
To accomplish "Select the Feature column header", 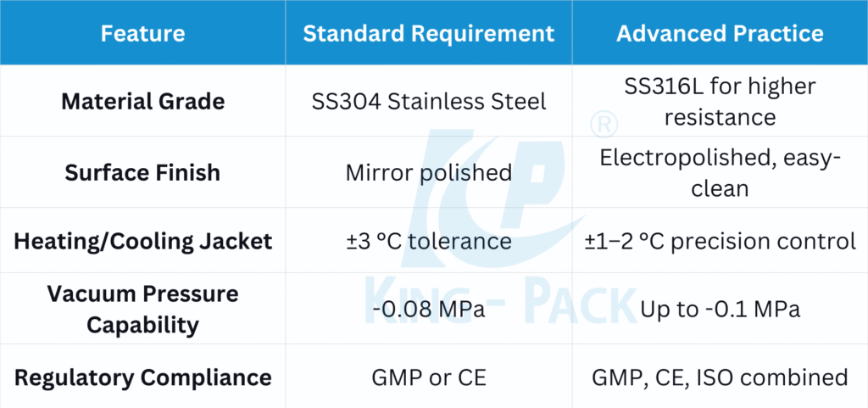I will tap(142, 34).
